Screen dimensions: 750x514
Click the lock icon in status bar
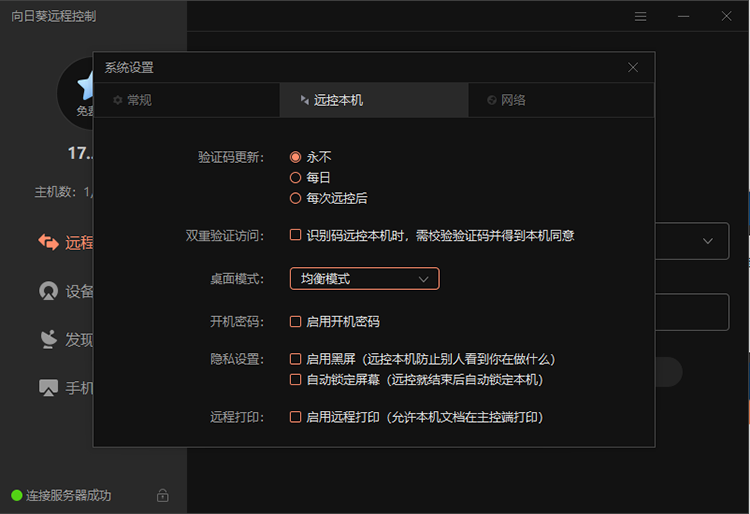click(x=163, y=495)
